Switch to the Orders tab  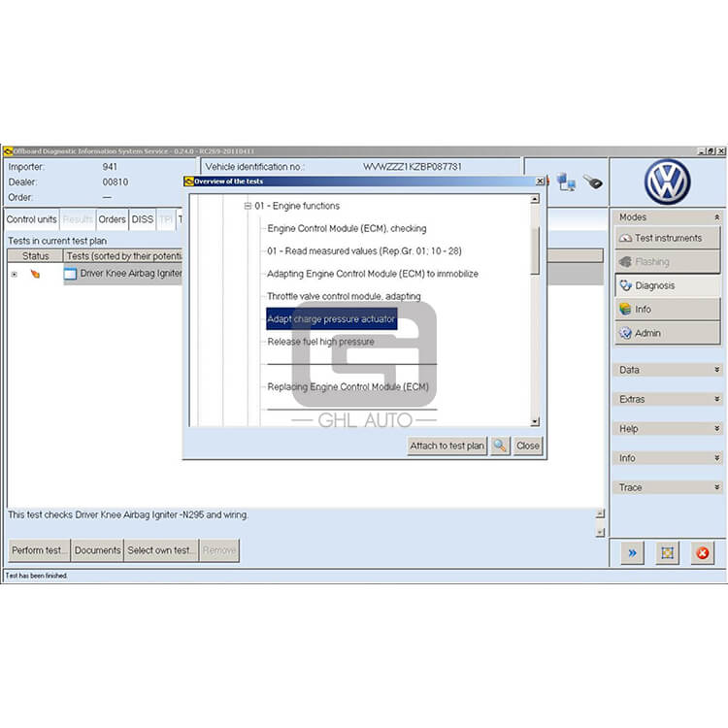(x=112, y=219)
